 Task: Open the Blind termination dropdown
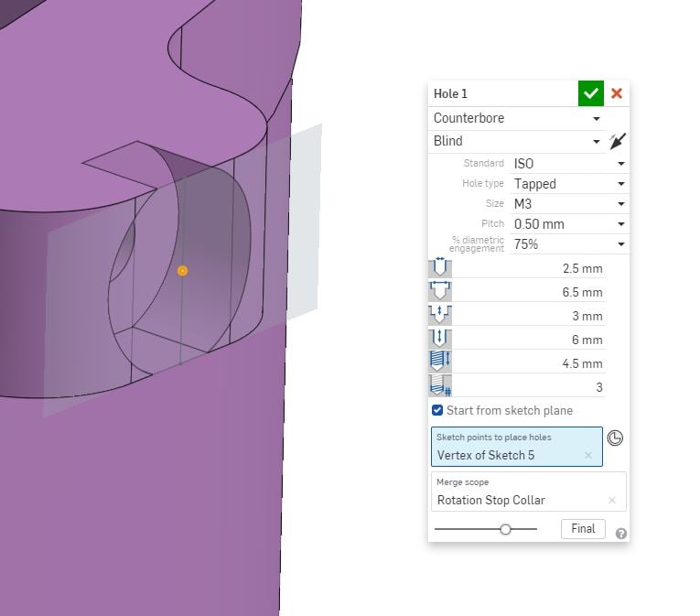pos(517,141)
